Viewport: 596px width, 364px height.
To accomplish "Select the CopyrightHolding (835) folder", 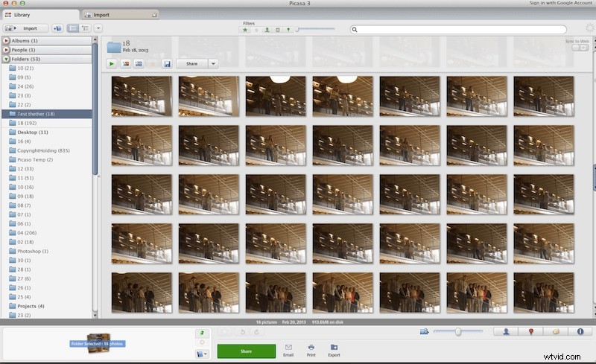I will [x=47, y=150].
